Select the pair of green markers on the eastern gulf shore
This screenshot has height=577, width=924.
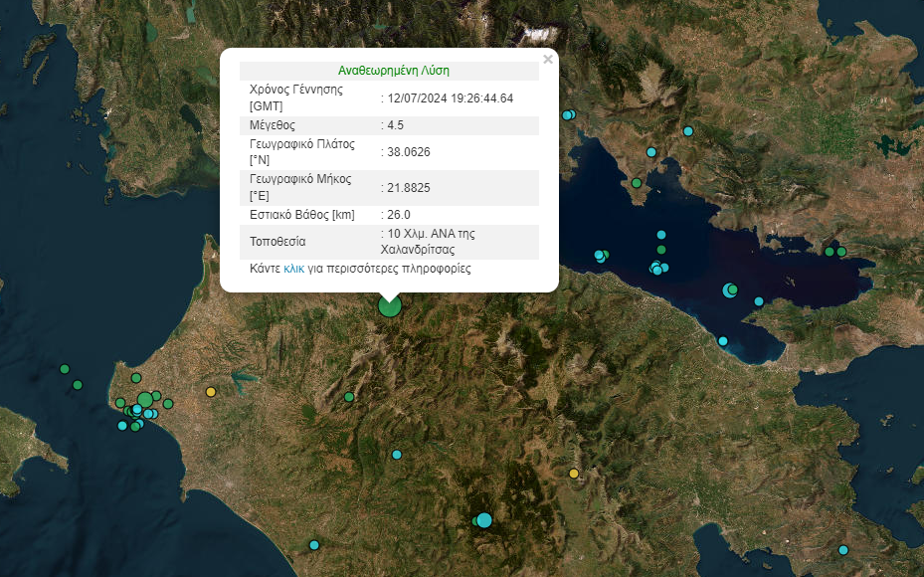point(834,251)
